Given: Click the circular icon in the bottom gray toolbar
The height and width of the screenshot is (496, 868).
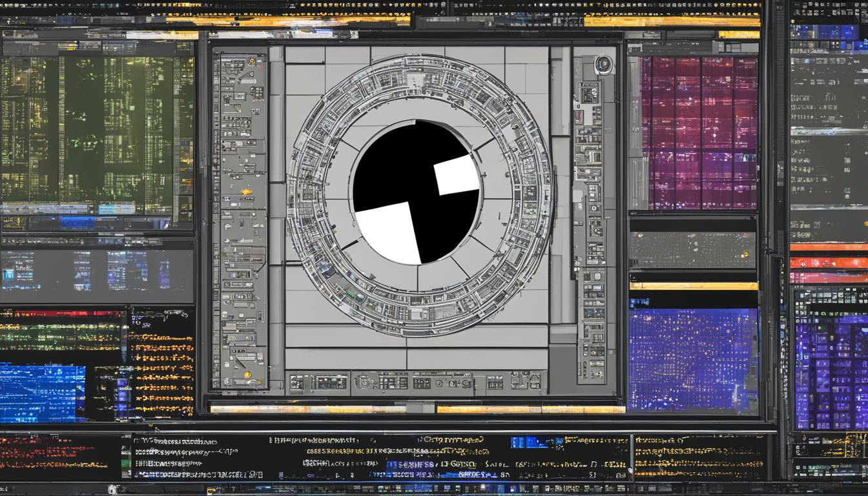Looking at the screenshot, I should (364, 382).
